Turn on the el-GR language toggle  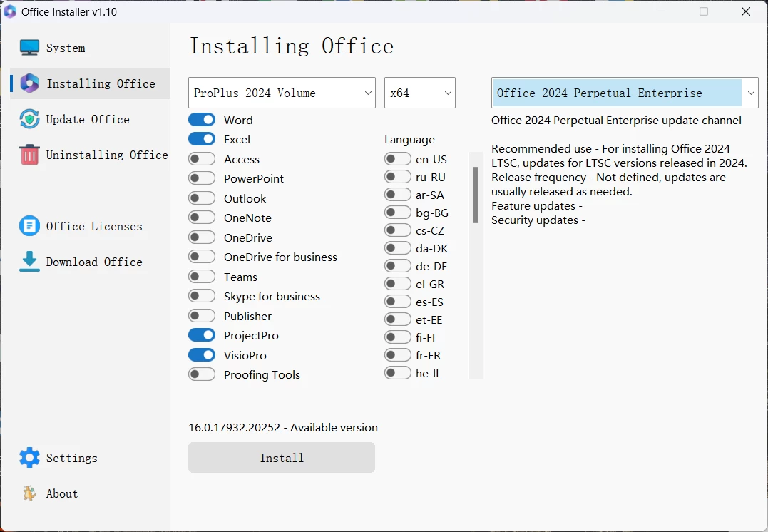coord(398,284)
